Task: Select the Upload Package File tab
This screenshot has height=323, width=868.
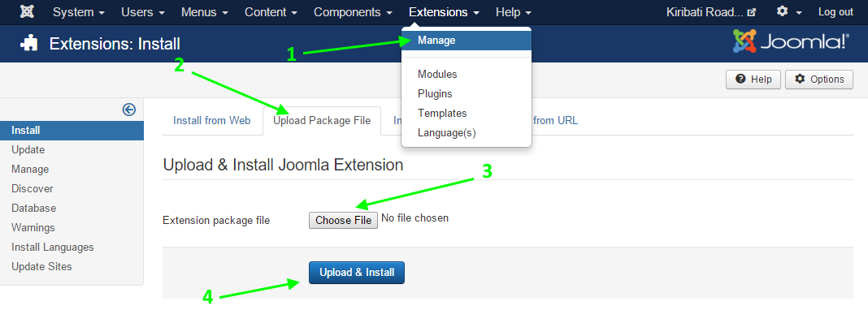Action: pyautogui.click(x=322, y=121)
